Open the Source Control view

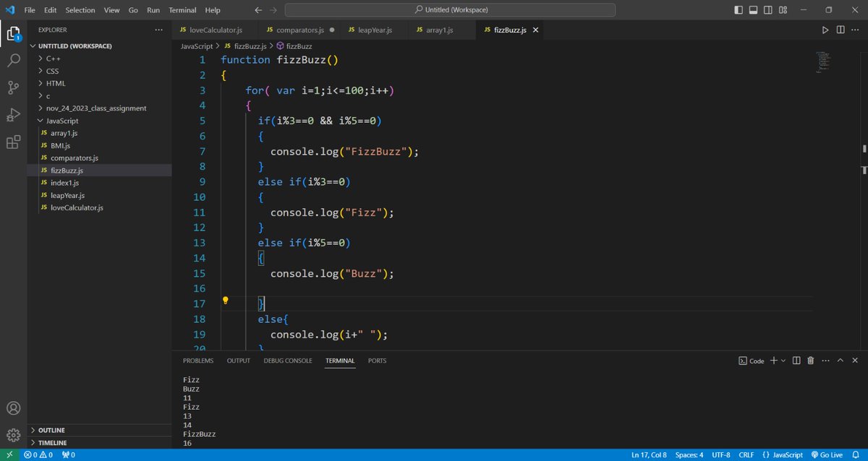pos(13,87)
